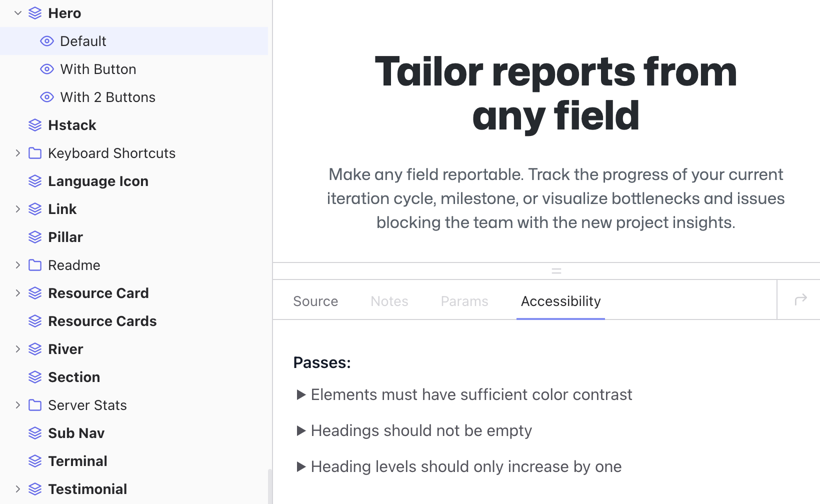Screen dimensions: 820x504
Task: Select the With Button story eye icon
Action: point(47,69)
